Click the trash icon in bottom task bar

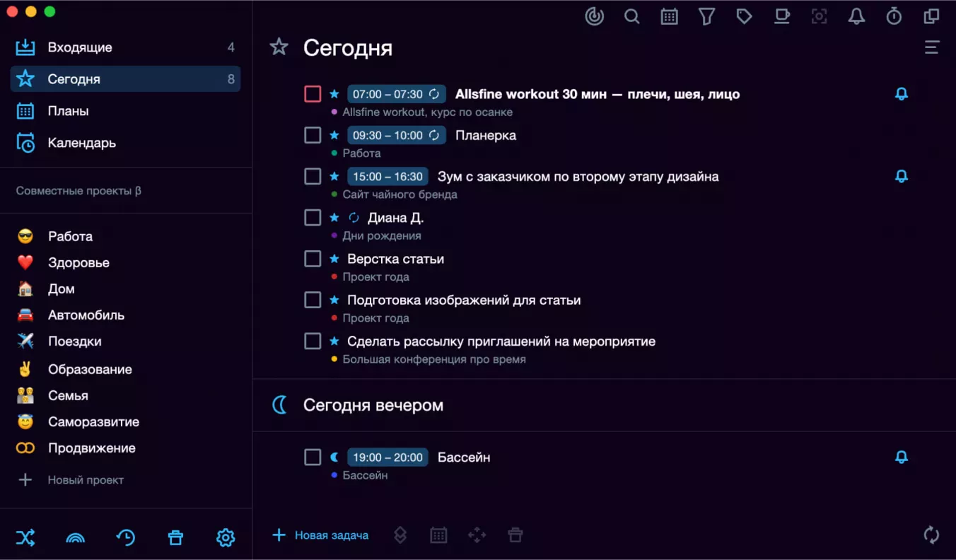pyautogui.click(x=515, y=535)
